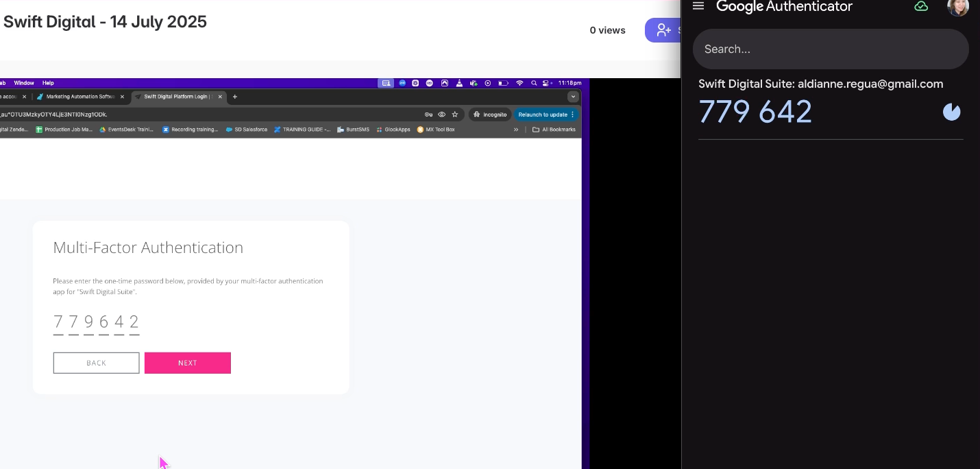Image resolution: width=980 pixels, height=469 pixels.
Task: Click the 11:18pm clock
Action: (569, 83)
